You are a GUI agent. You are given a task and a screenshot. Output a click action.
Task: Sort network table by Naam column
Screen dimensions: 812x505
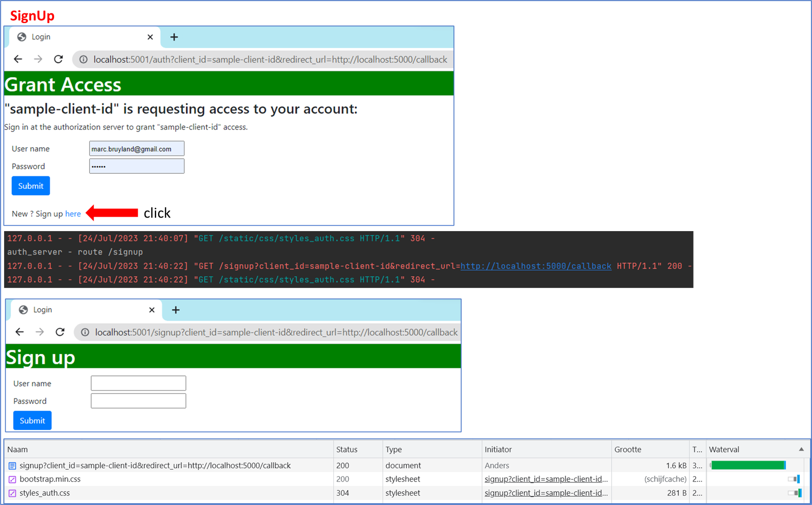click(169, 450)
